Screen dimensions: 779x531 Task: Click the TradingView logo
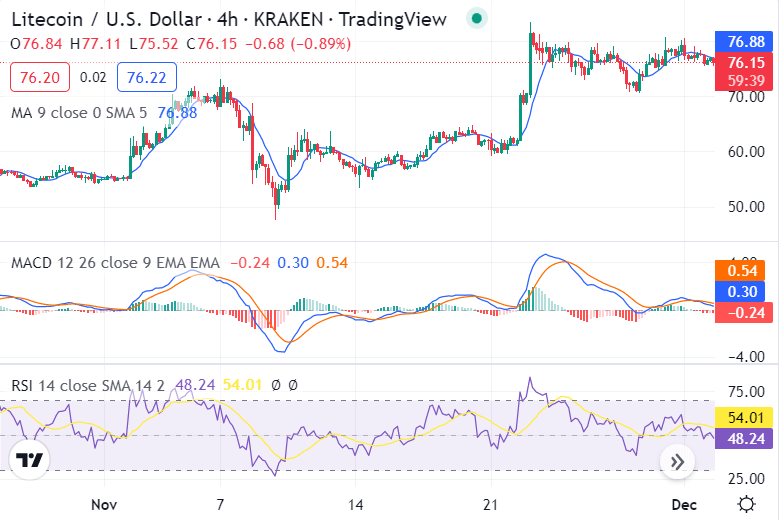31,460
